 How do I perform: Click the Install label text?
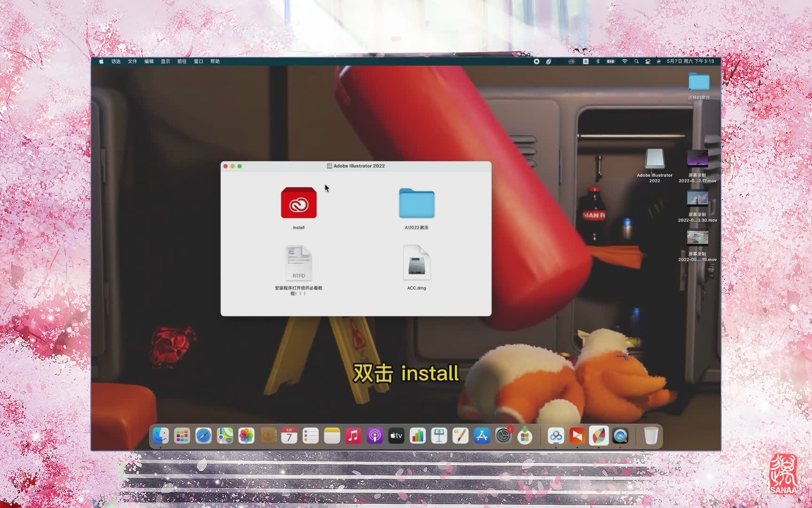pos(298,228)
